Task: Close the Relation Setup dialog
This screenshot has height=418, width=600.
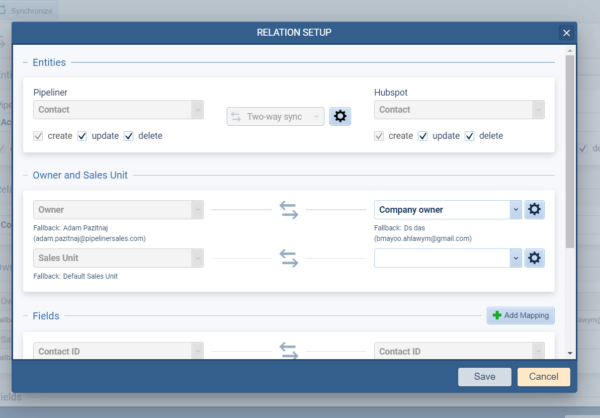Action: click(566, 33)
